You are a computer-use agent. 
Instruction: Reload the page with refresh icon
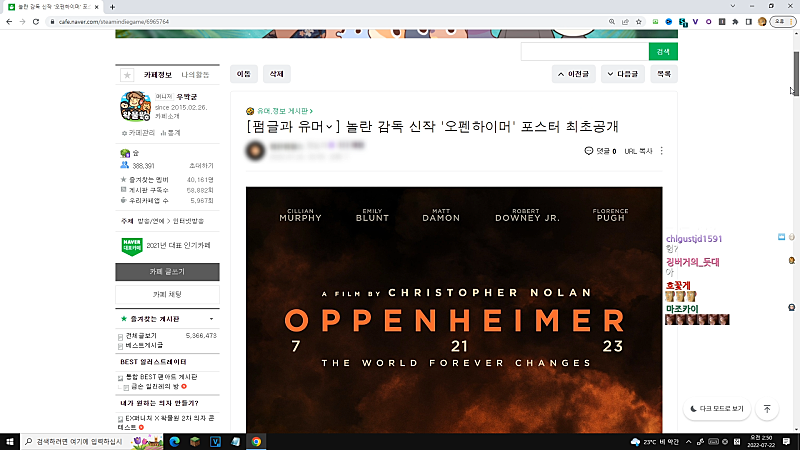36,22
